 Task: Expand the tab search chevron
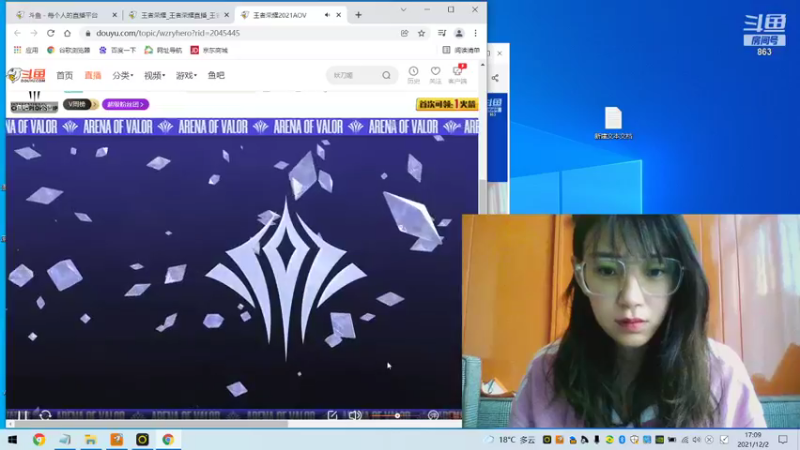tap(403, 10)
